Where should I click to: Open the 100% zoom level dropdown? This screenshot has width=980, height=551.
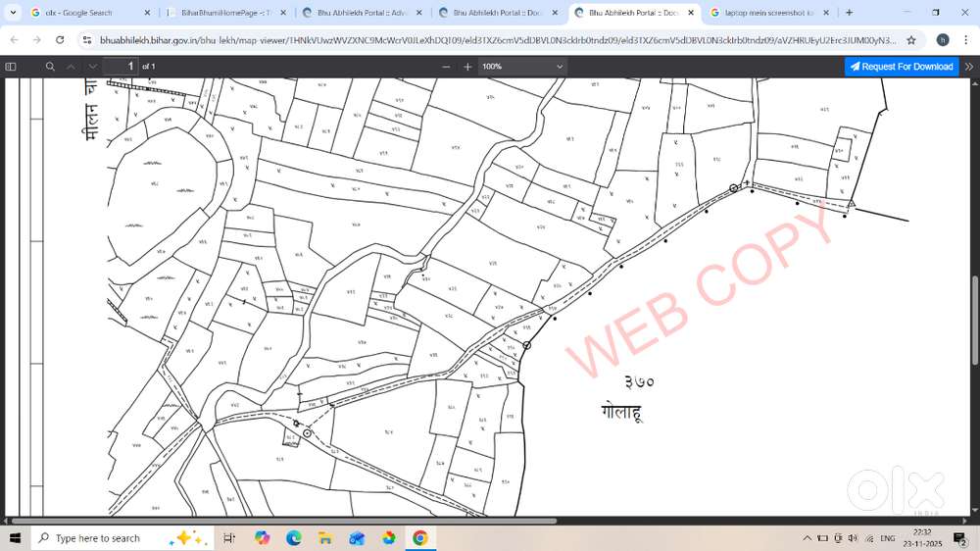point(522,66)
